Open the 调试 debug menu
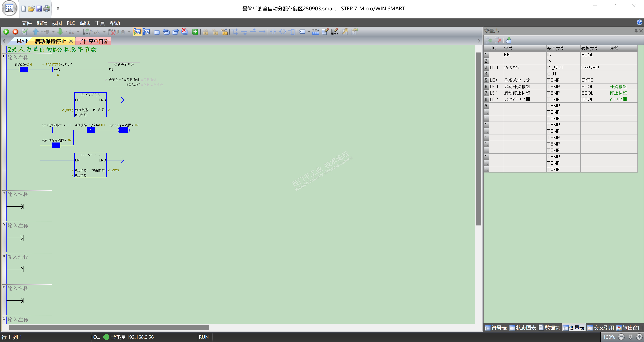 [x=85, y=23]
